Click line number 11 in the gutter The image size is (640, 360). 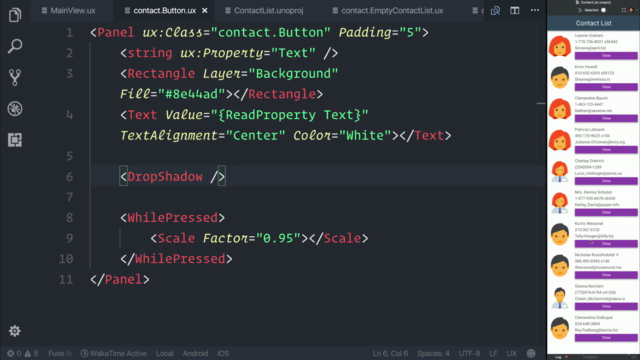tap(66, 279)
